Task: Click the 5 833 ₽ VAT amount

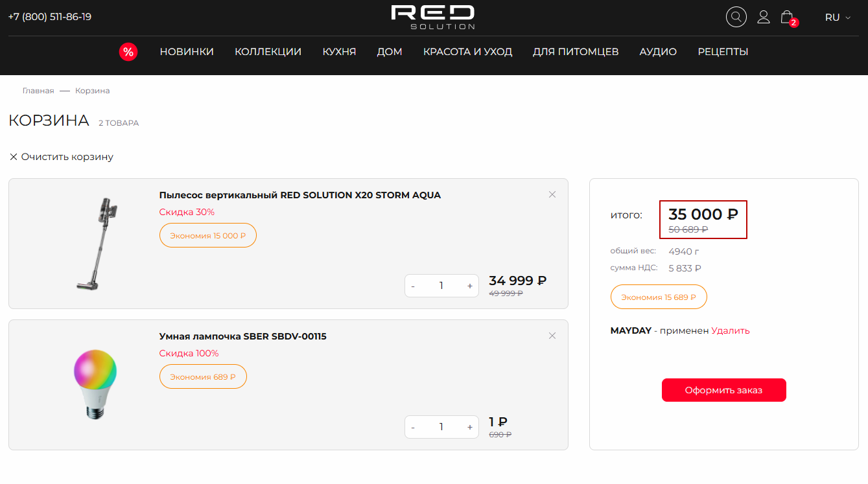Action: [x=685, y=268]
